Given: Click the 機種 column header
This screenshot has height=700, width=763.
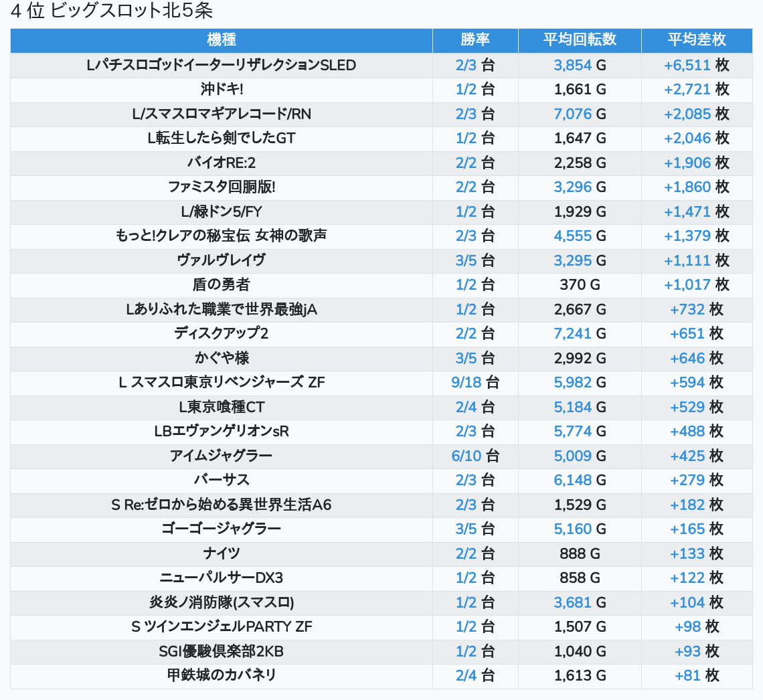Looking at the screenshot, I should 221,40.
